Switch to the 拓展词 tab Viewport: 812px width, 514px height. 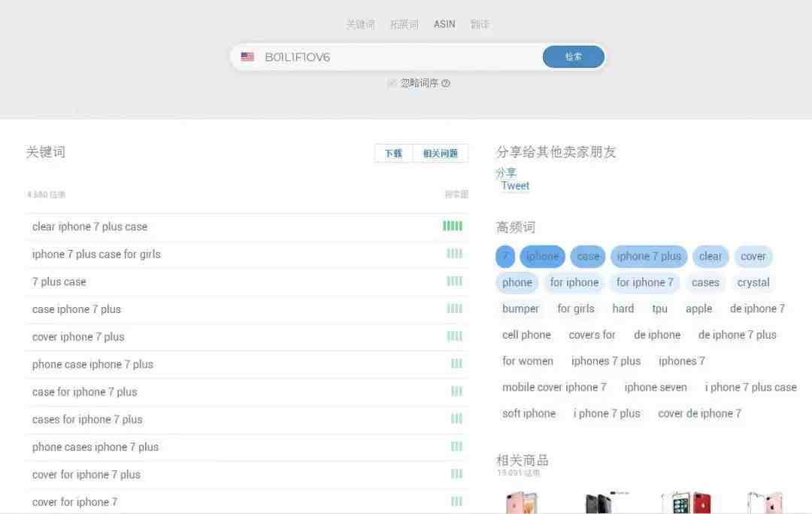404,24
